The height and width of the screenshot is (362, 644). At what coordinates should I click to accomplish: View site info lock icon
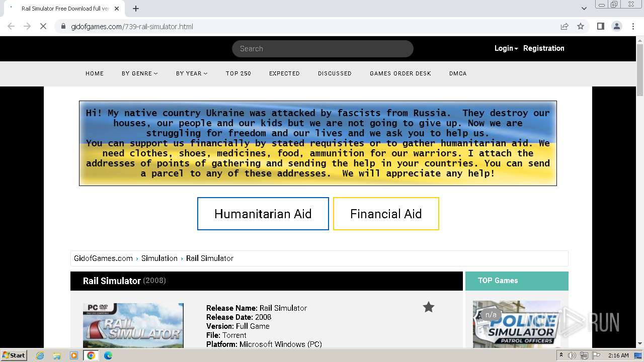[63, 26]
